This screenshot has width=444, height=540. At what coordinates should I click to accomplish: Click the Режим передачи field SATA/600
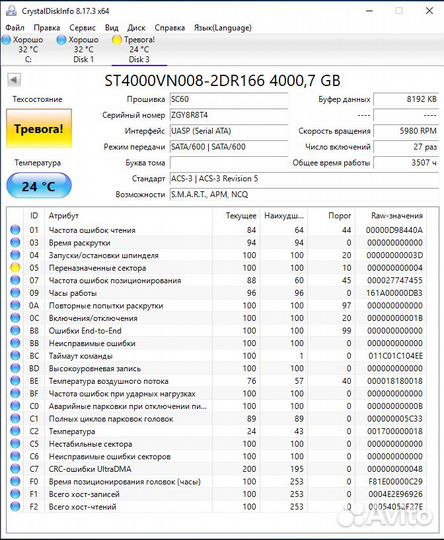[229, 147]
